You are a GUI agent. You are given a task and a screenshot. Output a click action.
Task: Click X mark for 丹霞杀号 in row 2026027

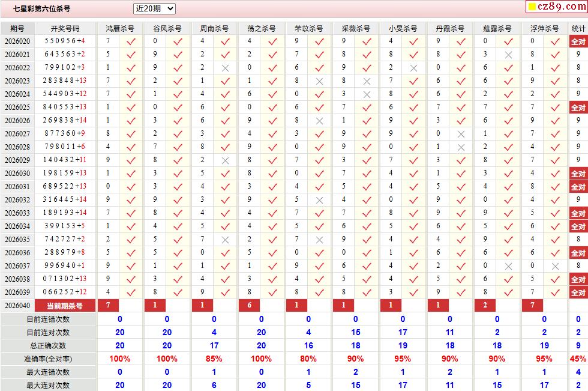tap(461, 135)
